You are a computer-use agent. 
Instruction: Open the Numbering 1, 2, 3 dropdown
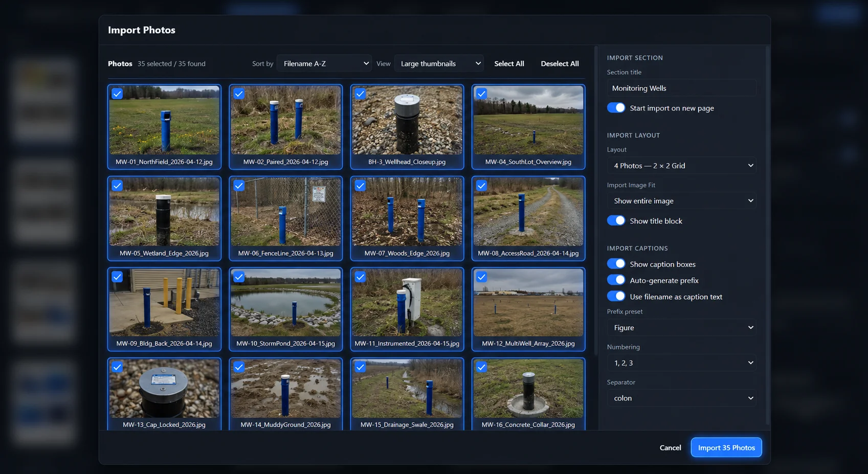click(682, 363)
